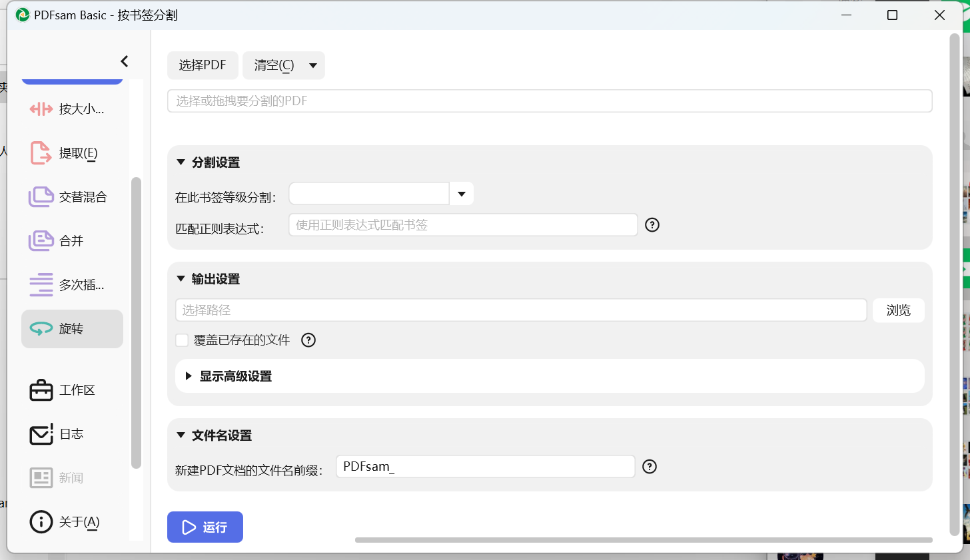
Task: Open the News section (新闻)
Action: click(x=72, y=478)
